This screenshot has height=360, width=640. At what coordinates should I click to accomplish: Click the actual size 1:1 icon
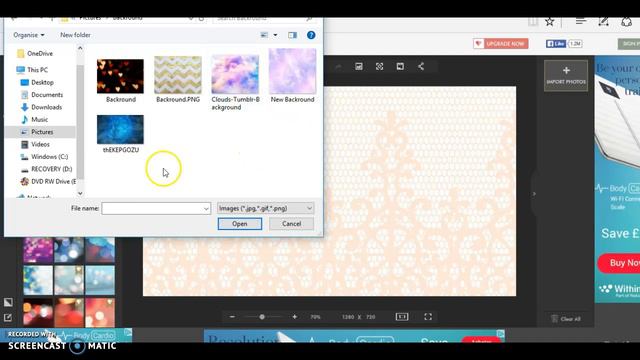pos(402,317)
